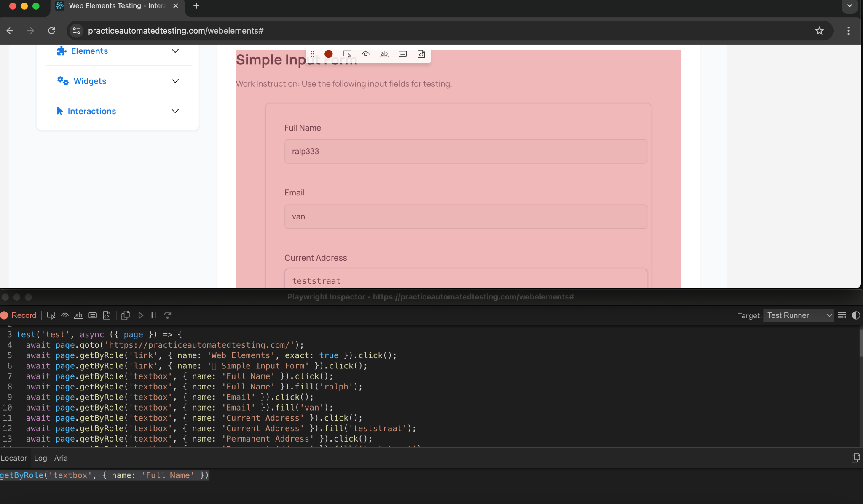Expand the Elements sidebar section
Viewport: 863px width, 504px height.
pyautogui.click(x=175, y=51)
